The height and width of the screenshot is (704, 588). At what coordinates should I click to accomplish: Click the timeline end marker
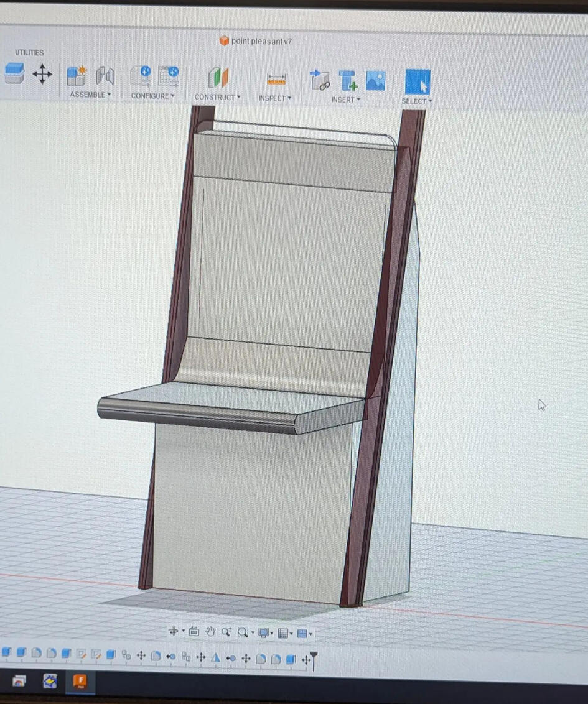tap(313, 659)
